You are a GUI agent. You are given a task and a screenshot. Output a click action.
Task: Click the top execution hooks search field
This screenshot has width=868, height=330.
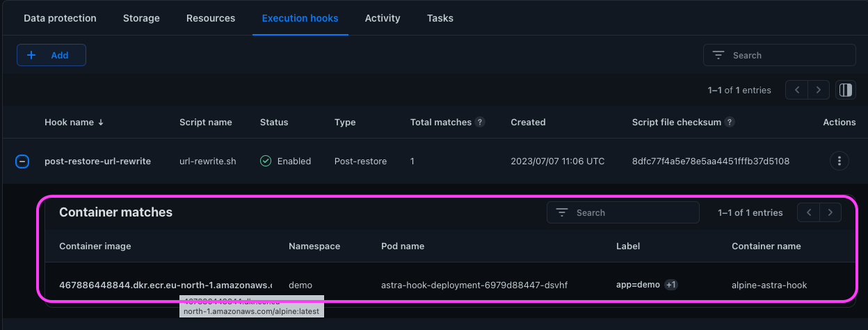[x=789, y=55]
